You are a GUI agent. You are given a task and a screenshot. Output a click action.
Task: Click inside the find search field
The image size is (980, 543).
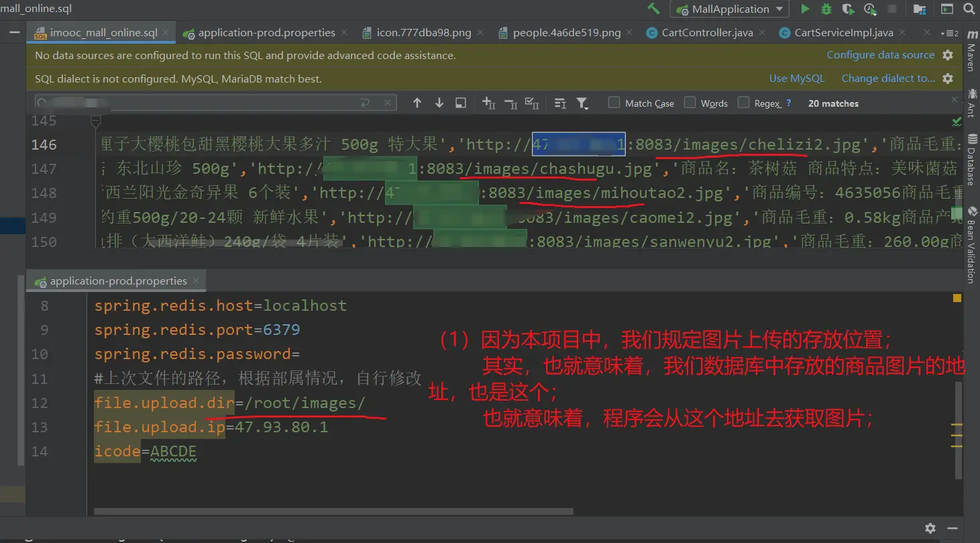point(201,103)
